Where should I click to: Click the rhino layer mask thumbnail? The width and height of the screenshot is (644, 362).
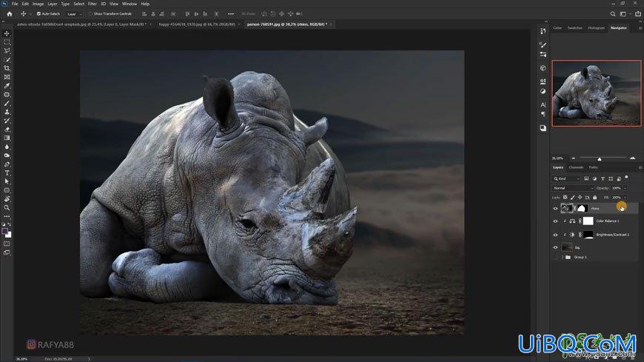coord(581,209)
